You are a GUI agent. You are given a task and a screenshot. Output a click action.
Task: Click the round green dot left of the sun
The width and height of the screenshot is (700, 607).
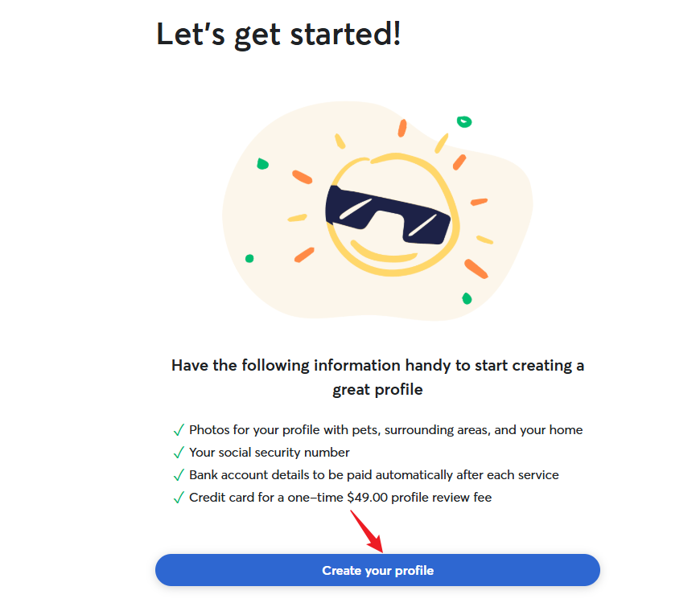[x=249, y=259]
